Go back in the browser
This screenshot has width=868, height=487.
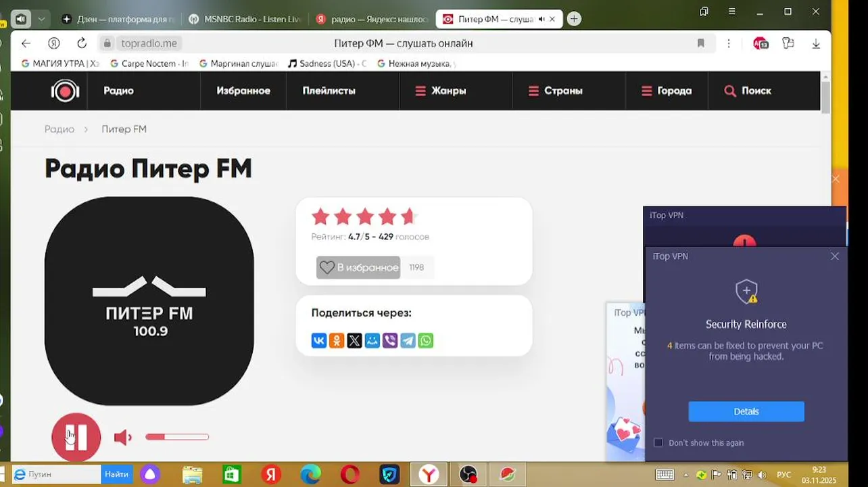[26, 43]
